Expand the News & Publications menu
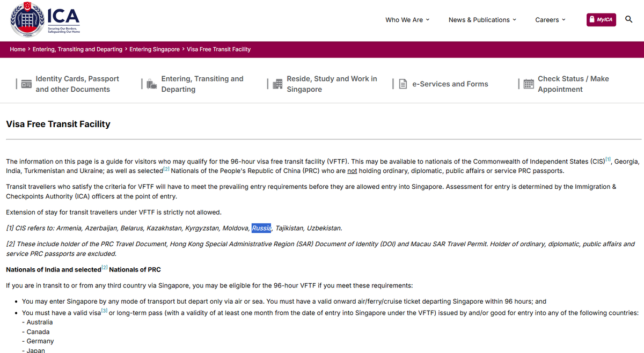The height and width of the screenshot is (353, 644). pyautogui.click(x=482, y=20)
